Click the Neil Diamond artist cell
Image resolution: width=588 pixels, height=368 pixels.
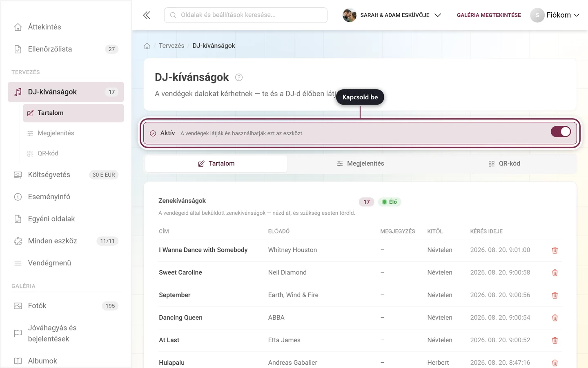(x=287, y=273)
